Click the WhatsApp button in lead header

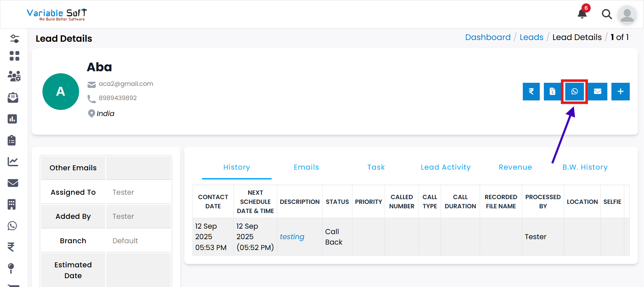coord(574,92)
